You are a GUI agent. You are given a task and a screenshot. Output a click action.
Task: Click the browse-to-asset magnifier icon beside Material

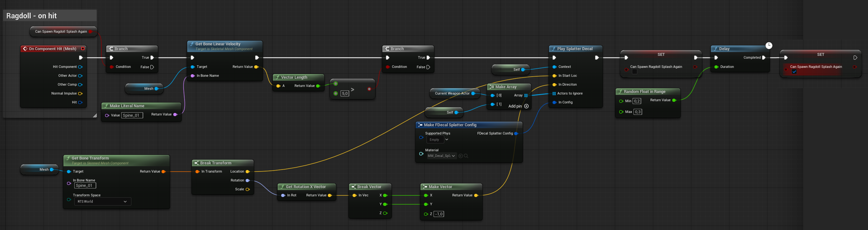tap(466, 156)
